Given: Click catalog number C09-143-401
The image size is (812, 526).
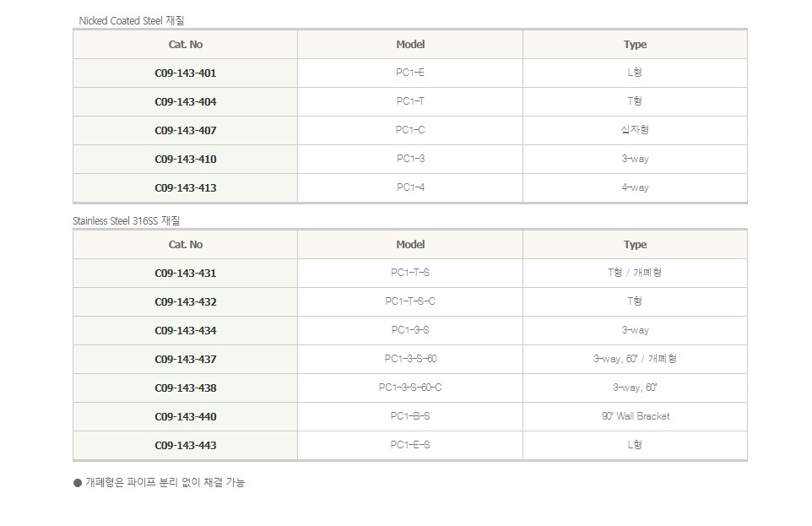Looking at the screenshot, I should (x=186, y=73).
